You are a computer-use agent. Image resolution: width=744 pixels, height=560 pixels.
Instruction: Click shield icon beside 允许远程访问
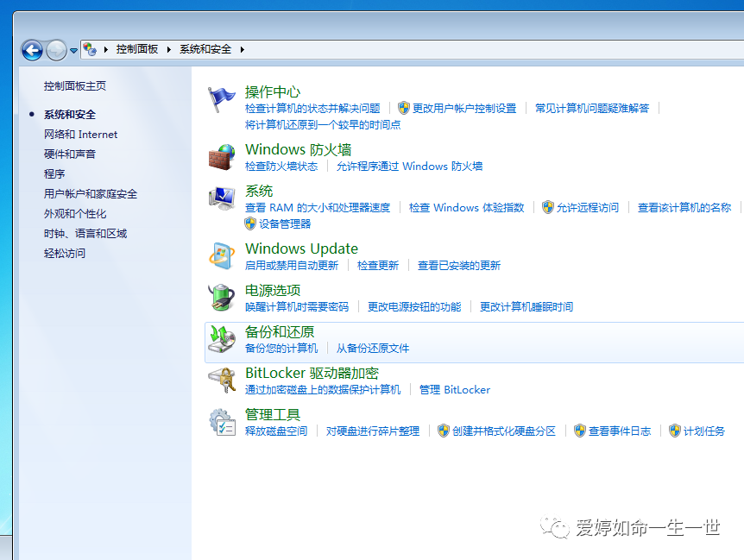[x=548, y=207]
